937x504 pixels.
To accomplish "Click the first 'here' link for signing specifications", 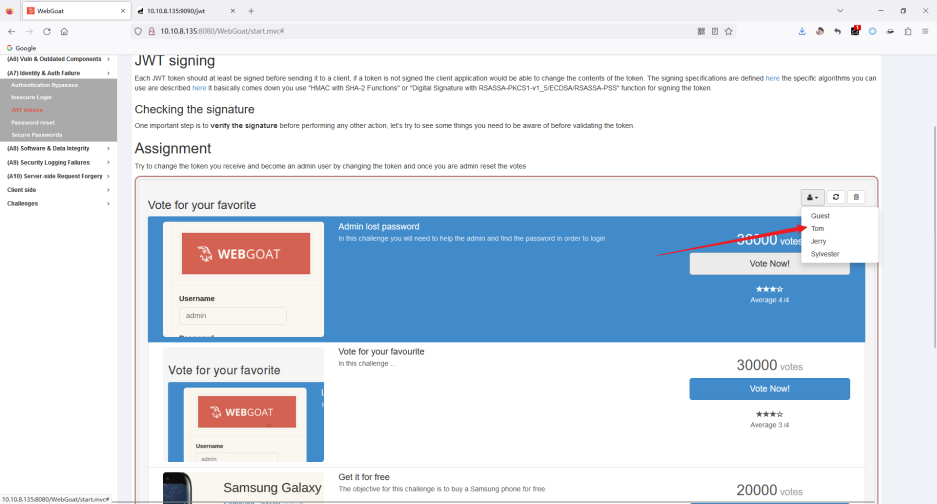I will pyautogui.click(x=772, y=78).
